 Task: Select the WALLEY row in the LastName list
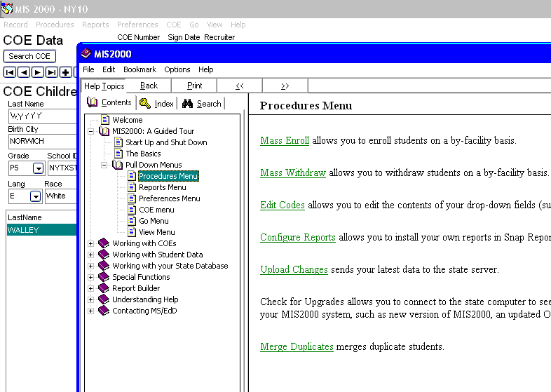click(x=41, y=230)
